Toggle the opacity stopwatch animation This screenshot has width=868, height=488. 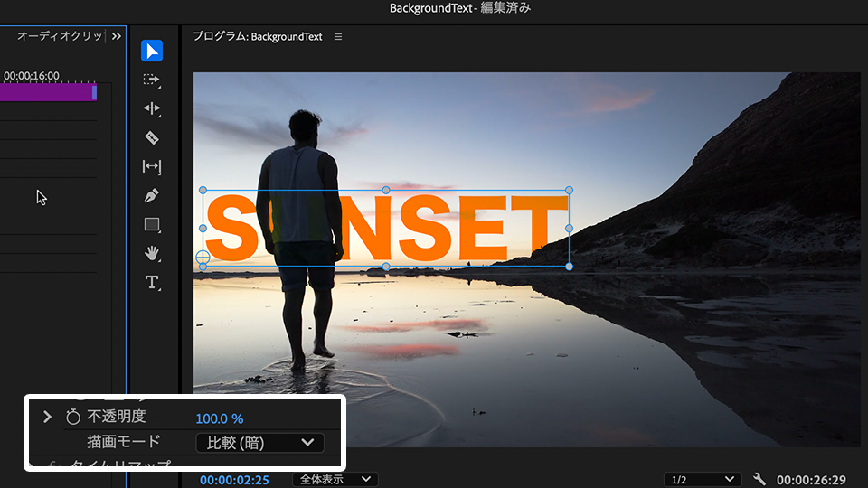pyautogui.click(x=73, y=417)
